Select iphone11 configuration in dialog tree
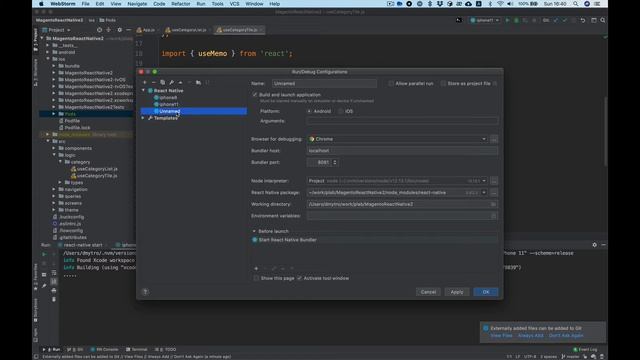Screen dimensions: 640x360 (x=169, y=104)
